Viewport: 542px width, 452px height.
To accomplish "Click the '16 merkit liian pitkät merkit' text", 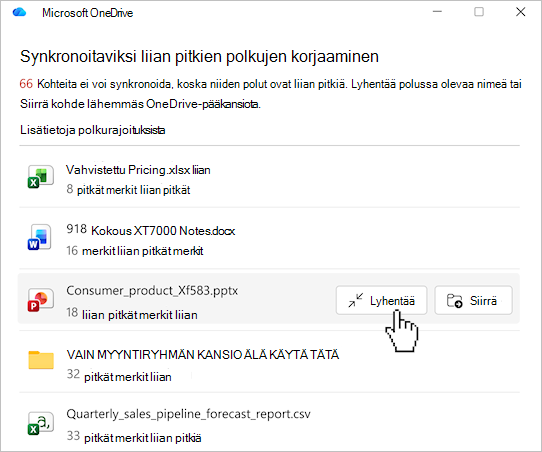I will pos(135,251).
